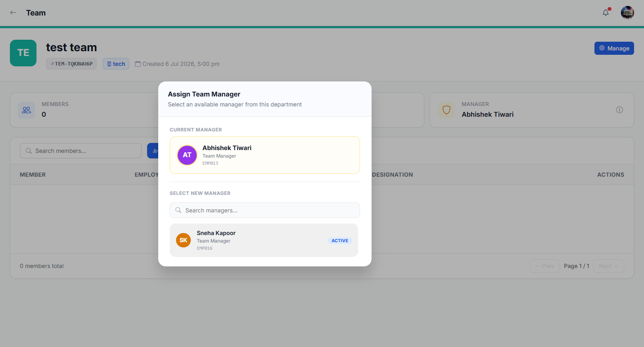This screenshot has width=644, height=347.
Task: Click the 'test team' title
Action: tap(71, 47)
